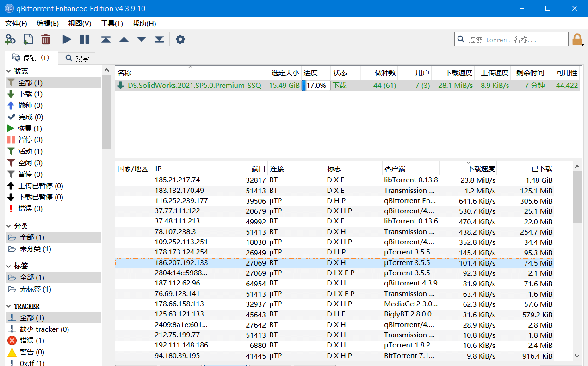Screen dimensions: 588x366
Task: Select the 下载已暂停 (0) filter
Action: tap(53, 197)
